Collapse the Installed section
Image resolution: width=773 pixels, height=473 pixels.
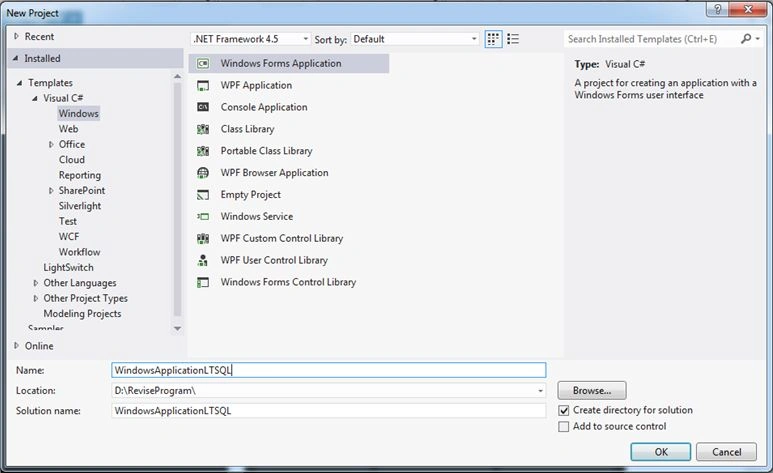tap(16, 58)
